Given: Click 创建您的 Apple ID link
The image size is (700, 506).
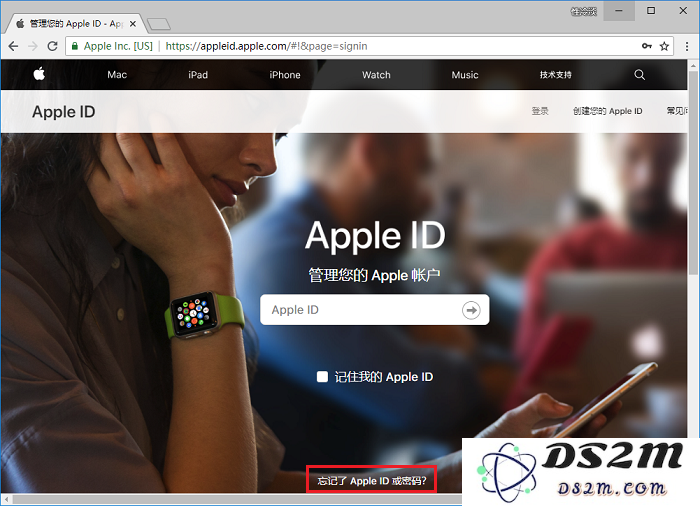Looking at the screenshot, I should (607, 111).
